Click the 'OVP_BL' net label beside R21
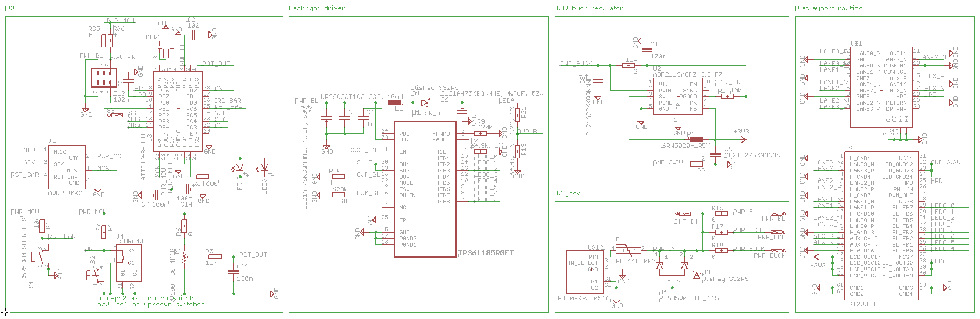 click(x=529, y=131)
